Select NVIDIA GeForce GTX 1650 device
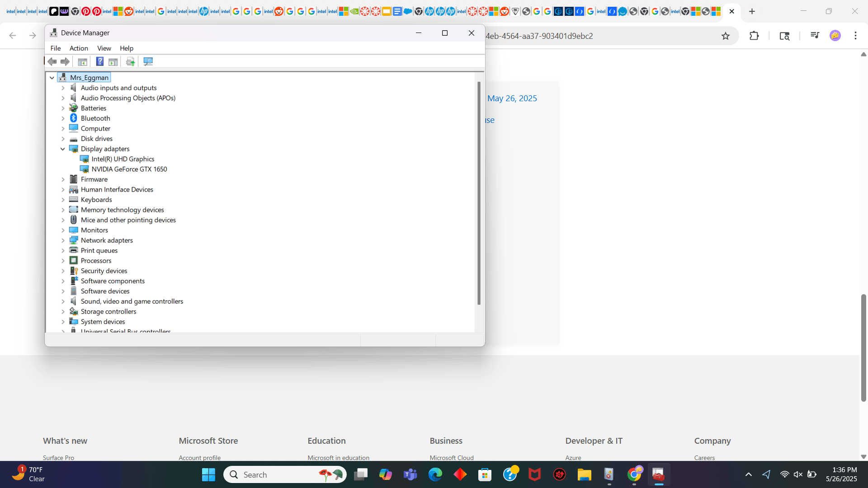The image size is (868, 488). (129, 169)
